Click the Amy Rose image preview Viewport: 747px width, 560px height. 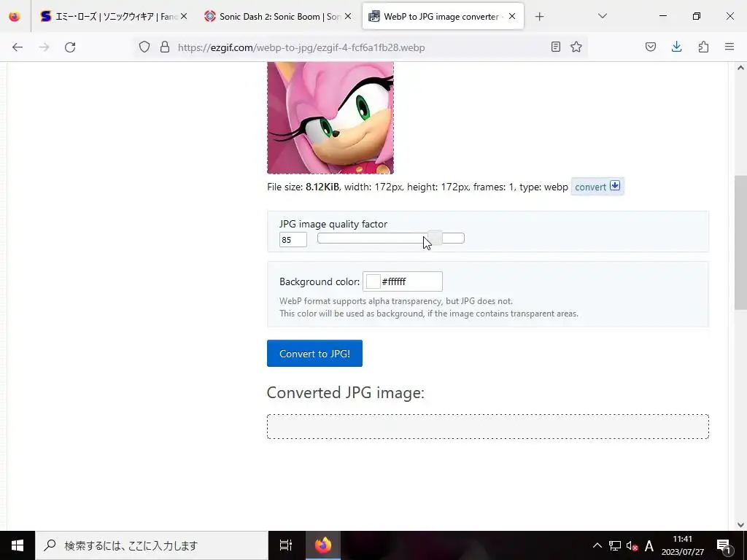click(330, 117)
